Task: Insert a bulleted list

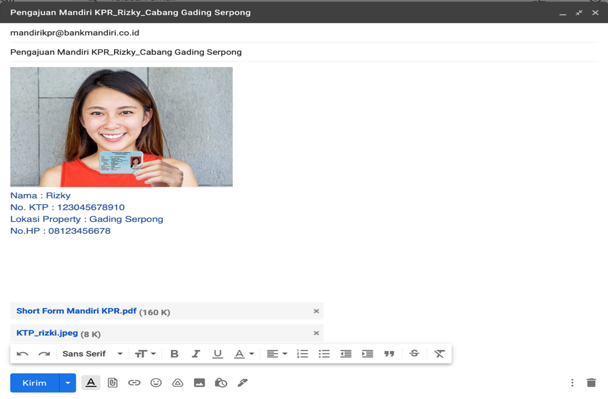Action: click(324, 354)
